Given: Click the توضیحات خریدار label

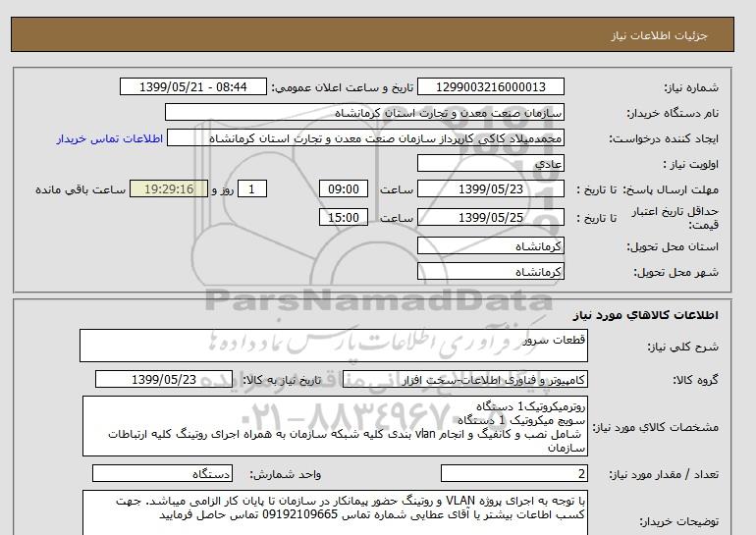Looking at the screenshot, I should [678, 521].
